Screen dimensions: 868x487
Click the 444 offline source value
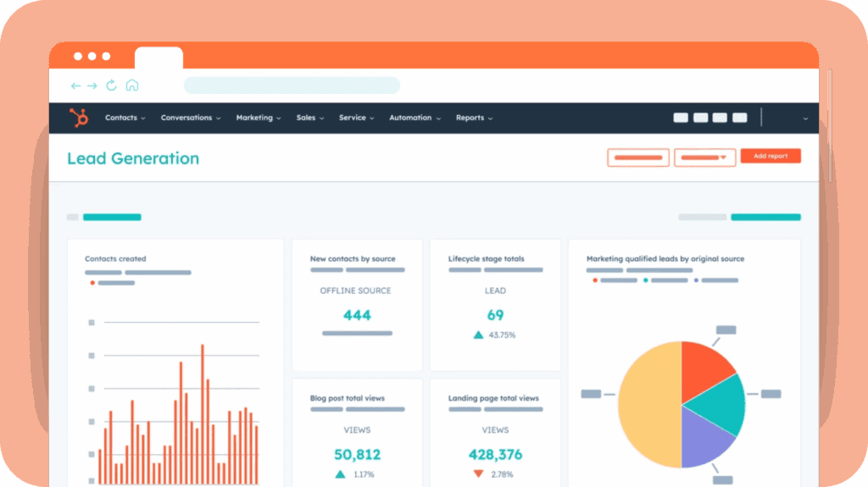click(357, 315)
